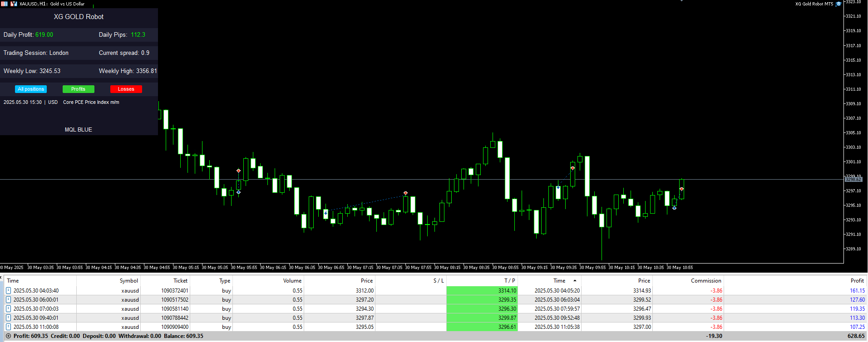Show All positions in the robot panel
The width and height of the screenshot is (868, 342).
[31, 89]
